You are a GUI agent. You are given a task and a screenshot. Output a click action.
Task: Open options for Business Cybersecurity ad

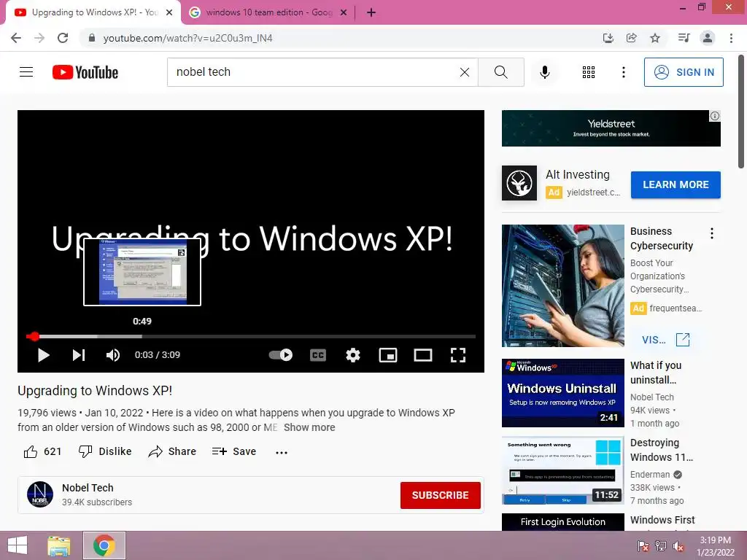click(x=712, y=233)
